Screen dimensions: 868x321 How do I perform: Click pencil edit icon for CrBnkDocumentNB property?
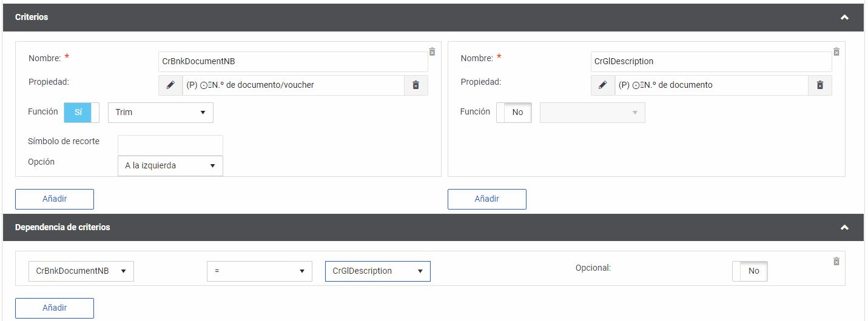tap(170, 85)
